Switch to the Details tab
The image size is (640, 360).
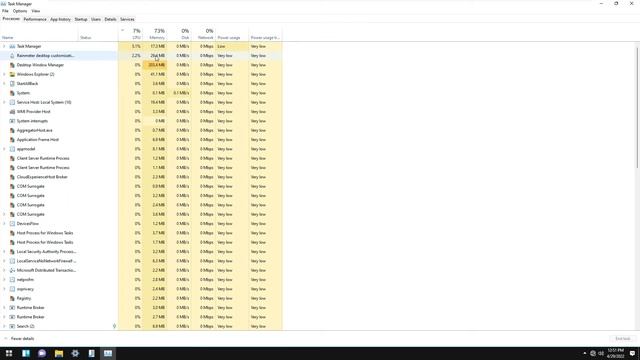point(110,19)
